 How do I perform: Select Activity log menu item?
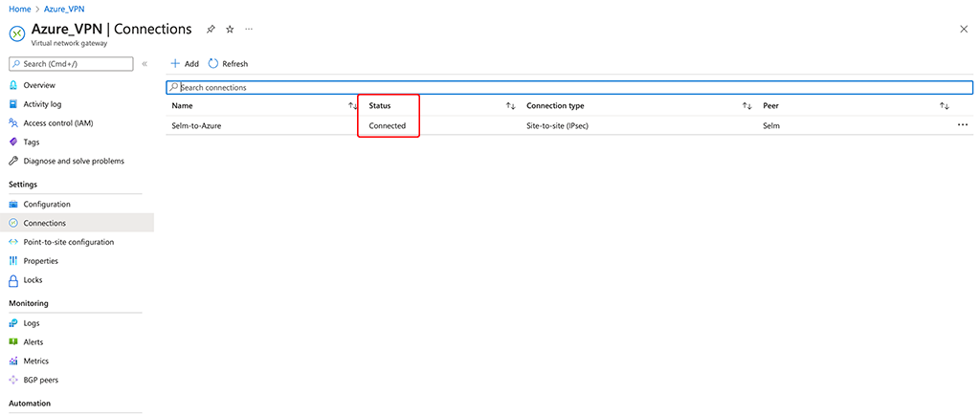pyautogui.click(x=42, y=104)
